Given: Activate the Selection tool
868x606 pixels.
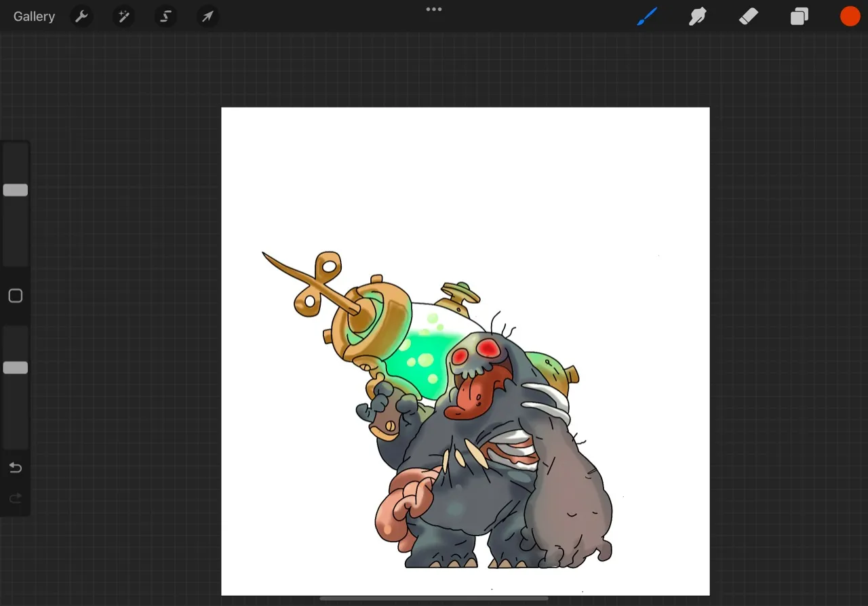Looking at the screenshot, I should click(165, 16).
